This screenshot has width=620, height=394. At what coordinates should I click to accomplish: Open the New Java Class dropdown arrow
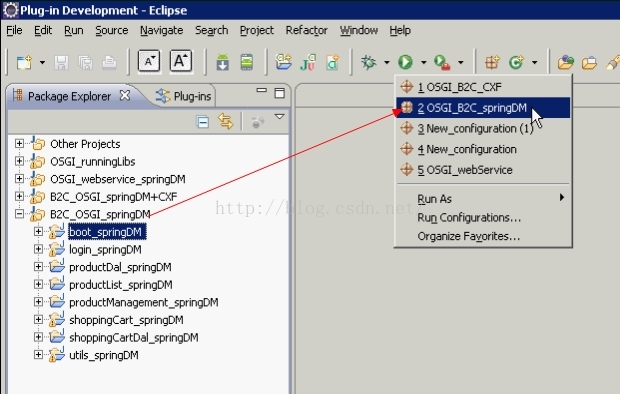pos(535,63)
